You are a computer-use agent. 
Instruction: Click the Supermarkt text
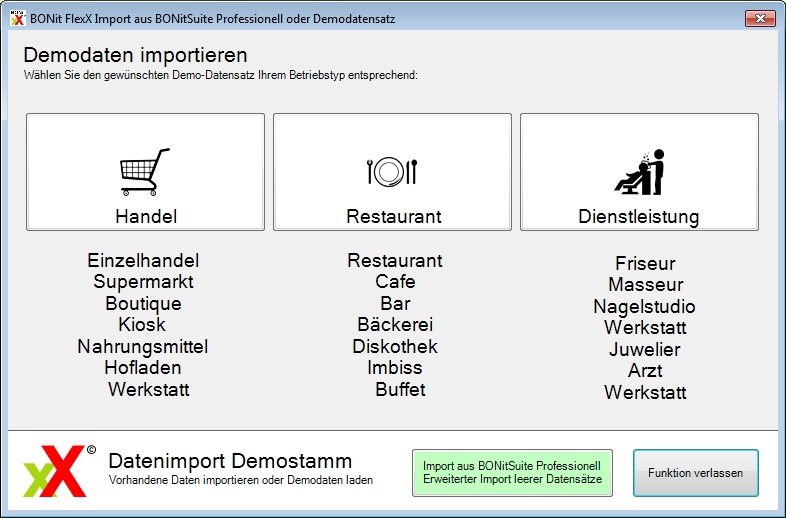(x=143, y=282)
